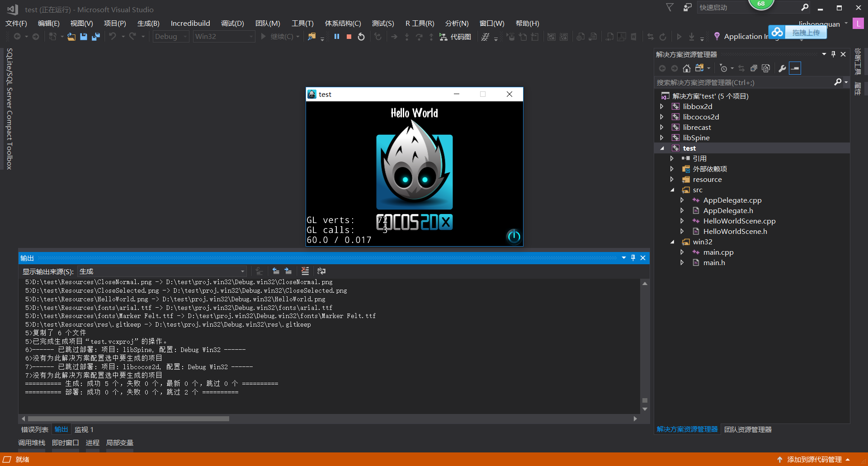Image resolution: width=868 pixels, height=466 pixels.
Task: Open SQLite/SQL Server Compact Toolbox side tab
Action: pyautogui.click(x=9, y=109)
